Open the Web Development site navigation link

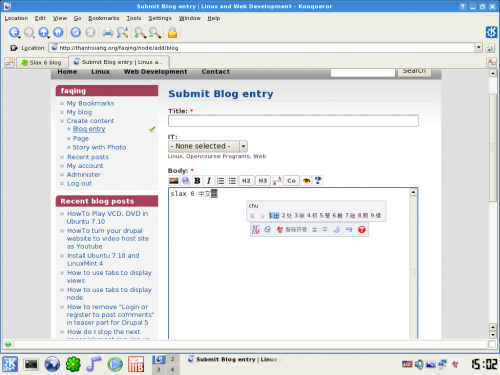pyautogui.click(x=155, y=72)
